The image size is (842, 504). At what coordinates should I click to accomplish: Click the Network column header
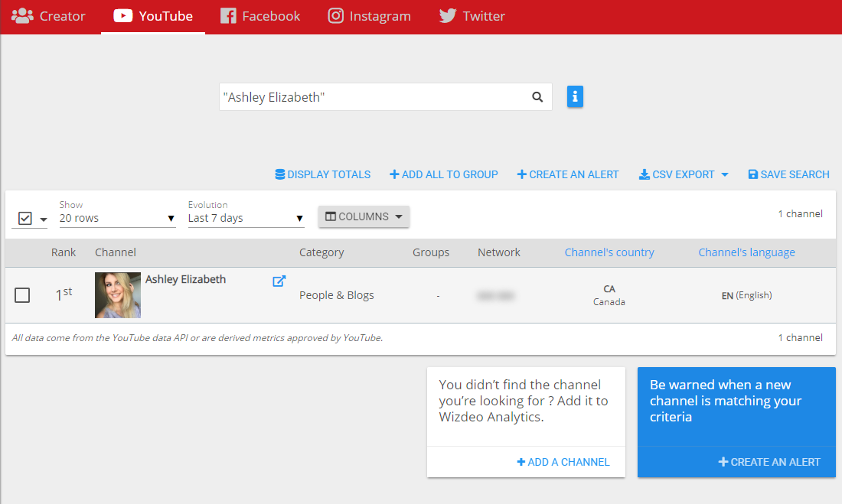point(499,252)
